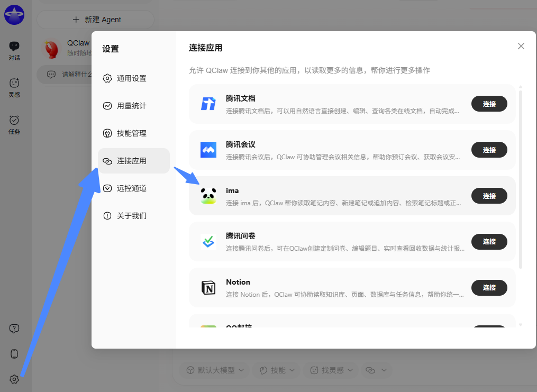Click the 新建 Agent button
537x392 pixels.
[95, 20]
